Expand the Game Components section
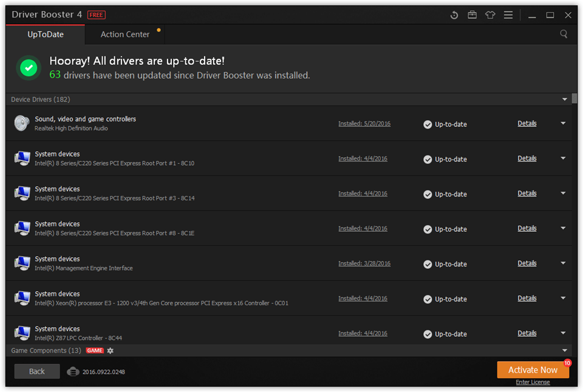 coord(564,350)
